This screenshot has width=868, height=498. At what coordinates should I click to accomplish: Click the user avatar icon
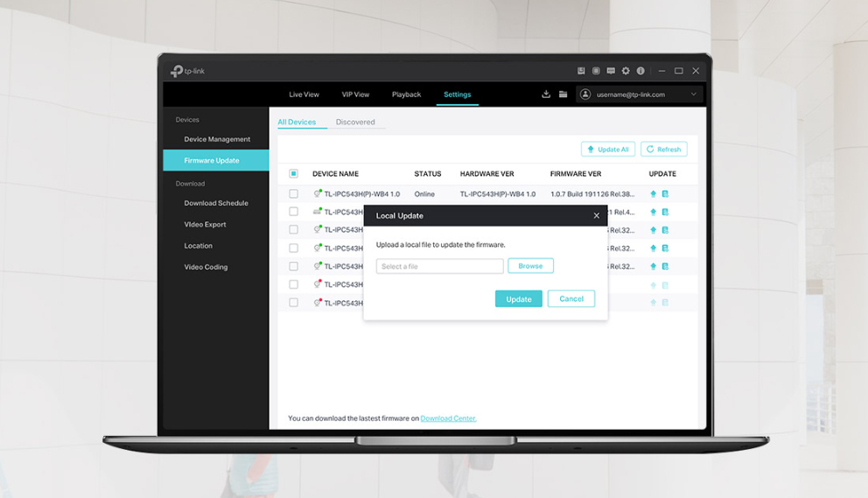pyautogui.click(x=585, y=95)
